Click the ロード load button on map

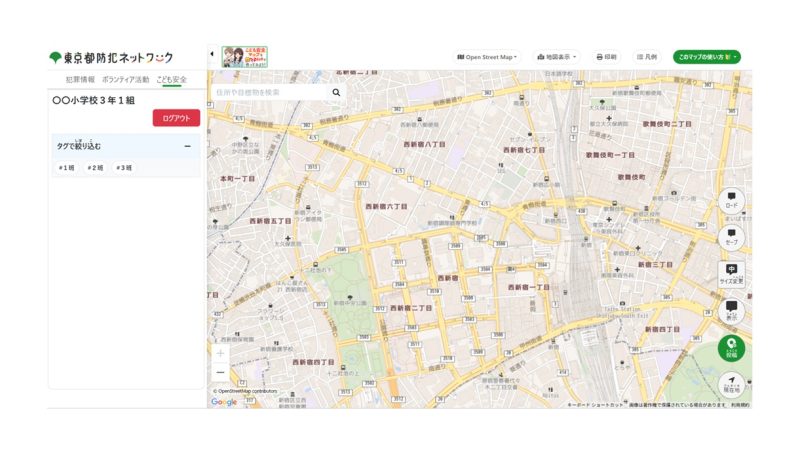click(731, 200)
